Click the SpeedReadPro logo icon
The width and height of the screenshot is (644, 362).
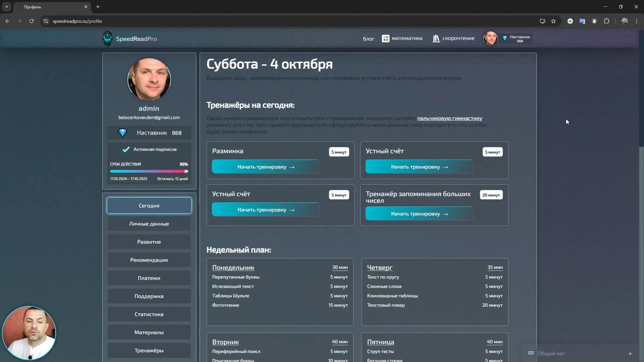click(x=107, y=39)
